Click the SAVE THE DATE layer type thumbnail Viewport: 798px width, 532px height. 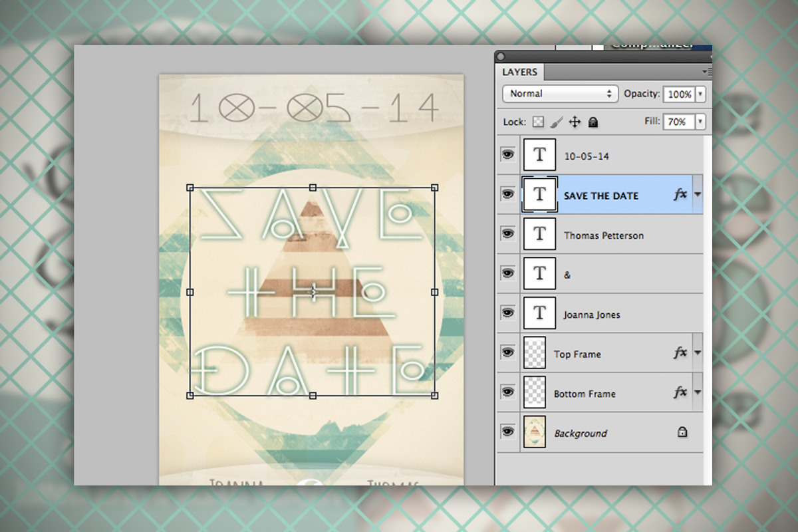pyautogui.click(x=539, y=194)
